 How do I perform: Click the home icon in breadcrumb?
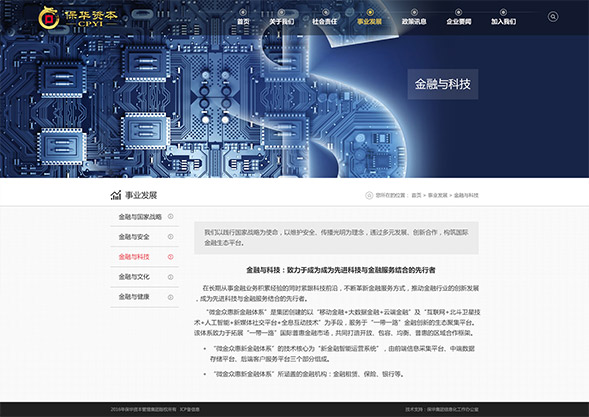click(x=369, y=195)
